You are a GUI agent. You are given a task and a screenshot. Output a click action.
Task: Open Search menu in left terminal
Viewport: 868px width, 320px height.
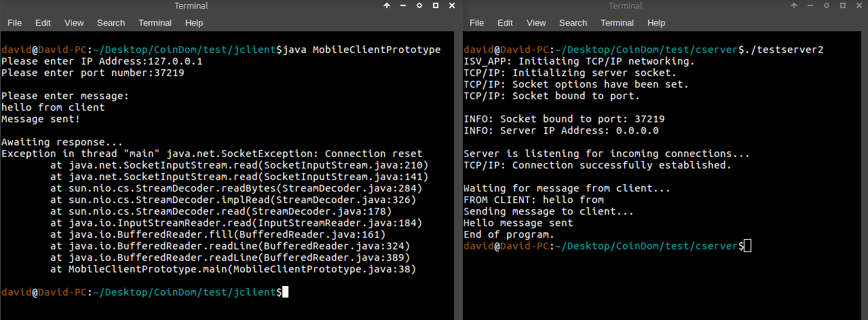coord(111,22)
